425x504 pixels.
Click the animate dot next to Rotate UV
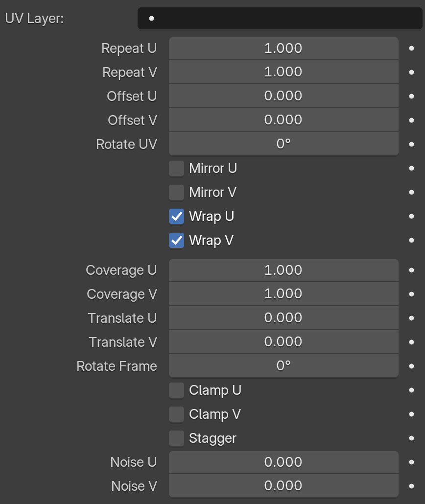pos(411,144)
